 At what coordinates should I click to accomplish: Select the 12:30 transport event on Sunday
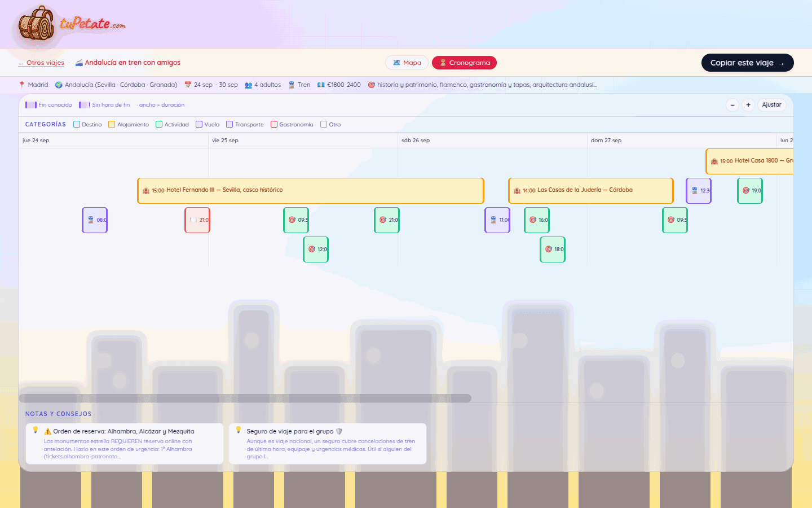[x=699, y=191]
